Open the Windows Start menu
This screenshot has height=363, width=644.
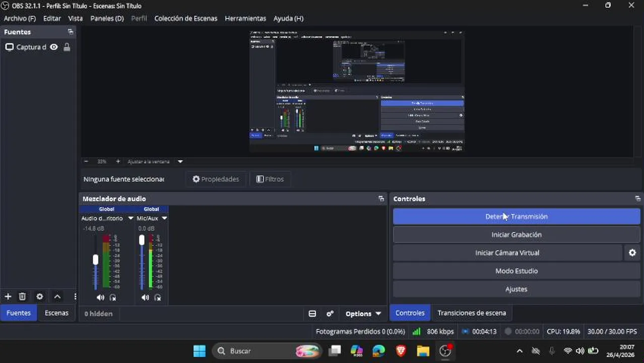pos(200,351)
